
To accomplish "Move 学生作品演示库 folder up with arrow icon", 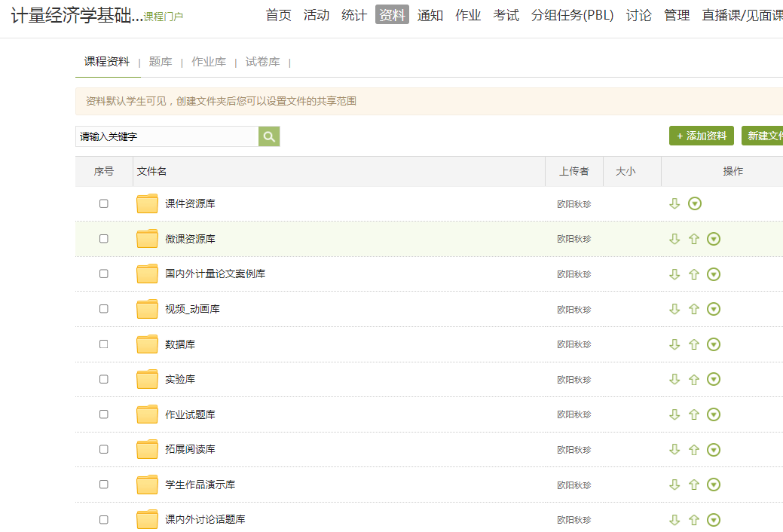I will (694, 485).
